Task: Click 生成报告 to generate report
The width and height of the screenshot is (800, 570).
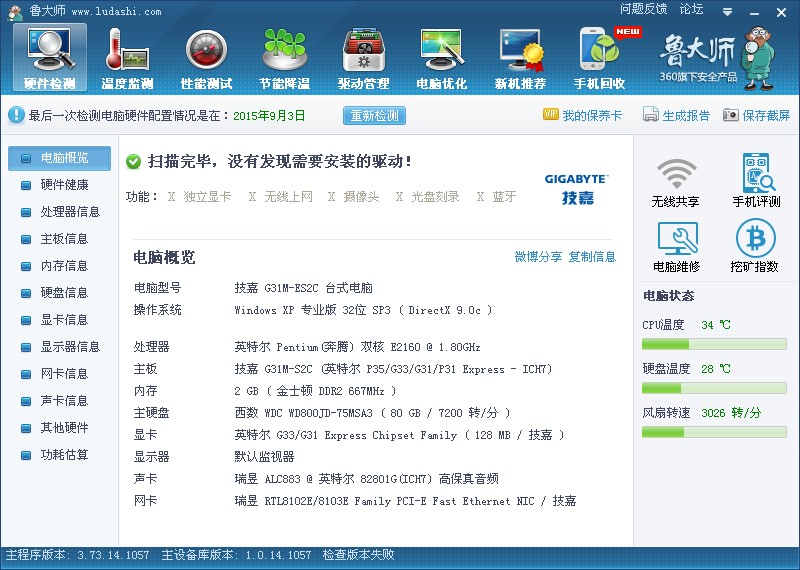Action: tap(677, 116)
